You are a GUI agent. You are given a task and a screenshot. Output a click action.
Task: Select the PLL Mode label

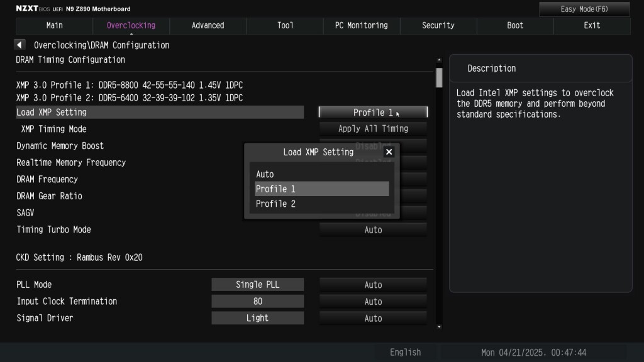(x=34, y=285)
